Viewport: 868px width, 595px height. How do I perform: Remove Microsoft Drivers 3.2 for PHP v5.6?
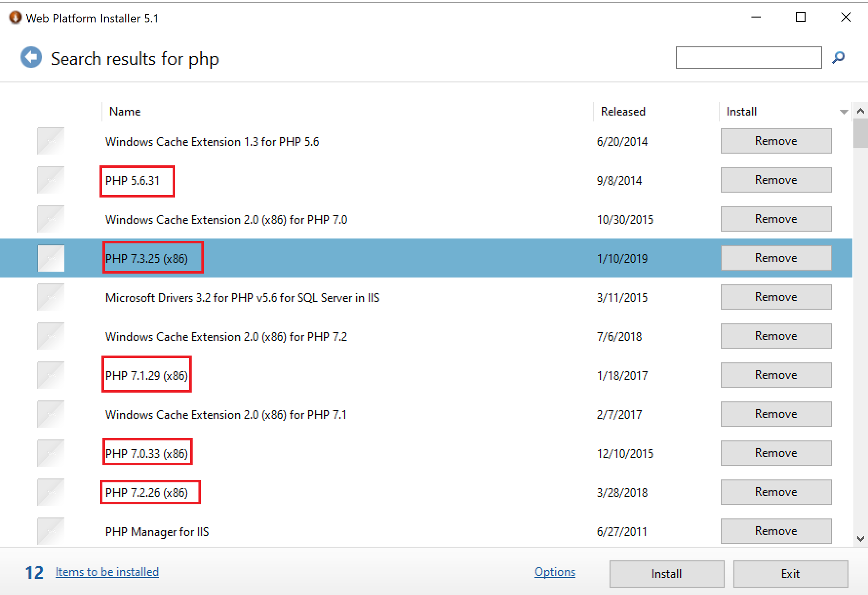[x=776, y=297]
